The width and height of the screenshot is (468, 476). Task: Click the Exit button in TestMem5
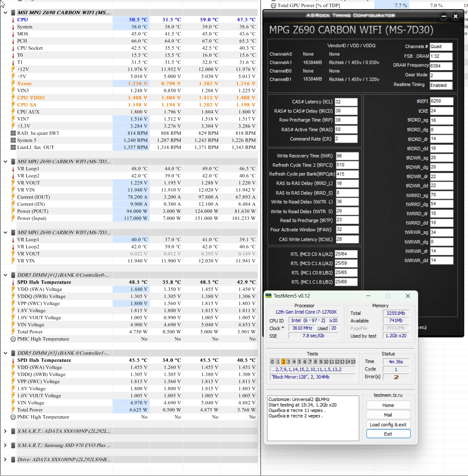tap(388, 434)
